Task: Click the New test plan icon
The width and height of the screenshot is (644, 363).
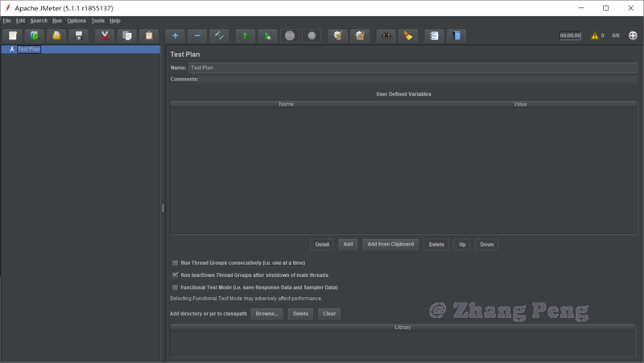Action: (x=13, y=35)
